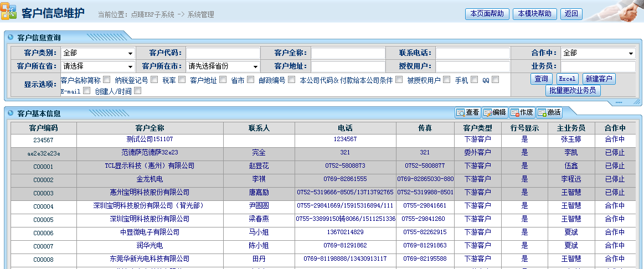Image resolution: width=644 pixels, height=269 pixels.
Task: Click the ERP logo icon at top-left
Action: (9, 12)
